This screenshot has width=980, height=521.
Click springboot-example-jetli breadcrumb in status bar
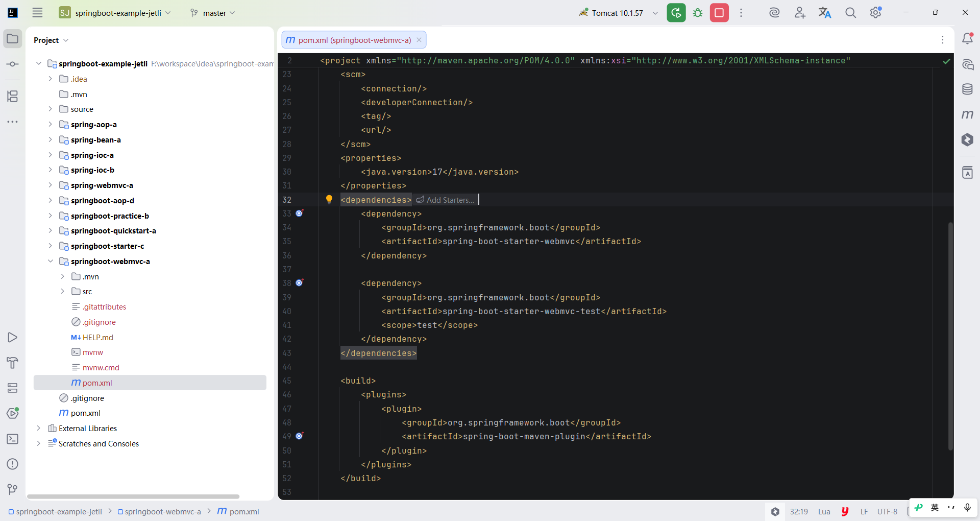(x=55, y=511)
